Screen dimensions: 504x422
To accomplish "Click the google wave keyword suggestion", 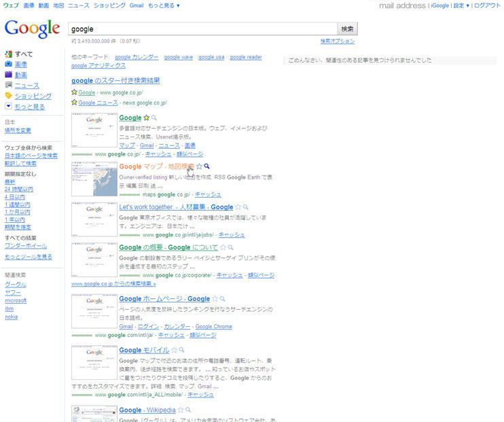I will (179, 57).
